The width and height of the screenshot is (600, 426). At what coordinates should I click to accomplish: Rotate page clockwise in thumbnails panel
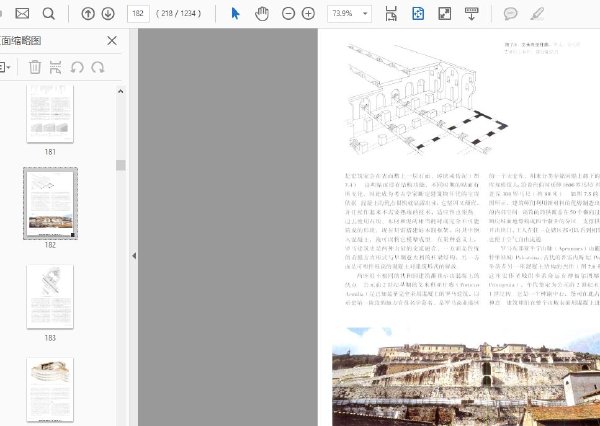pyautogui.click(x=98, y=67)
